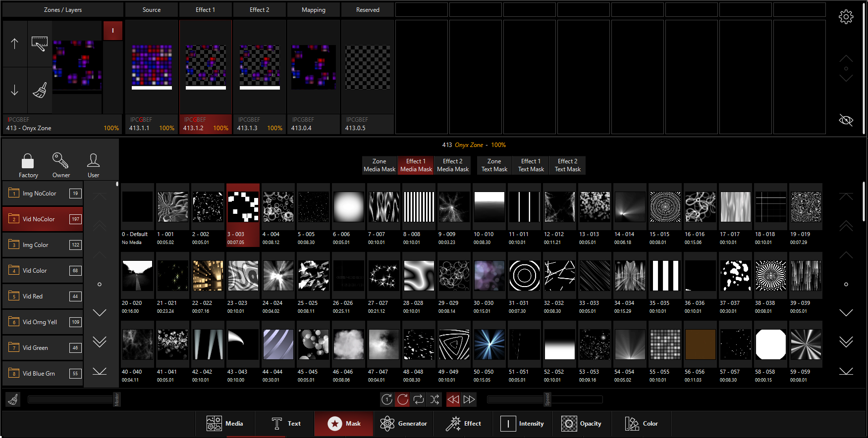
Task: Select the Source layer column 413.1.1
Action: click(x=152, y=77)
